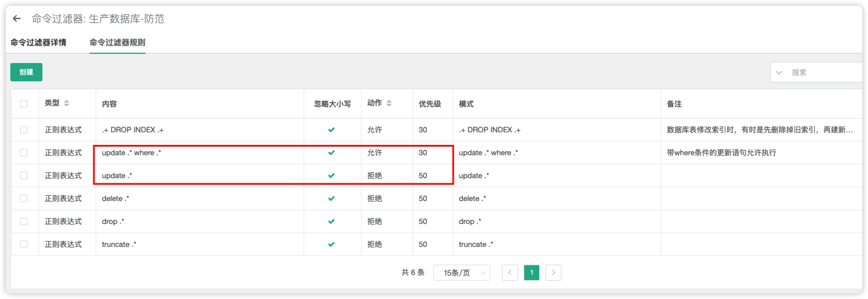
Task: Click page number 1 button
Action: point(531,273)
